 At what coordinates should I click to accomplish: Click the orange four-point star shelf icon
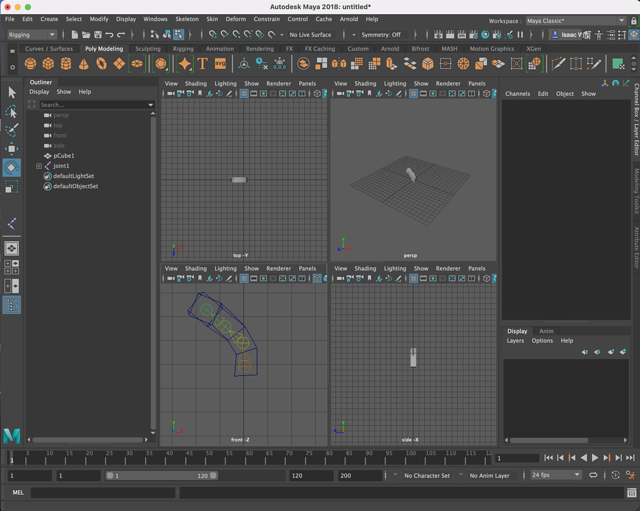point(184,64)
